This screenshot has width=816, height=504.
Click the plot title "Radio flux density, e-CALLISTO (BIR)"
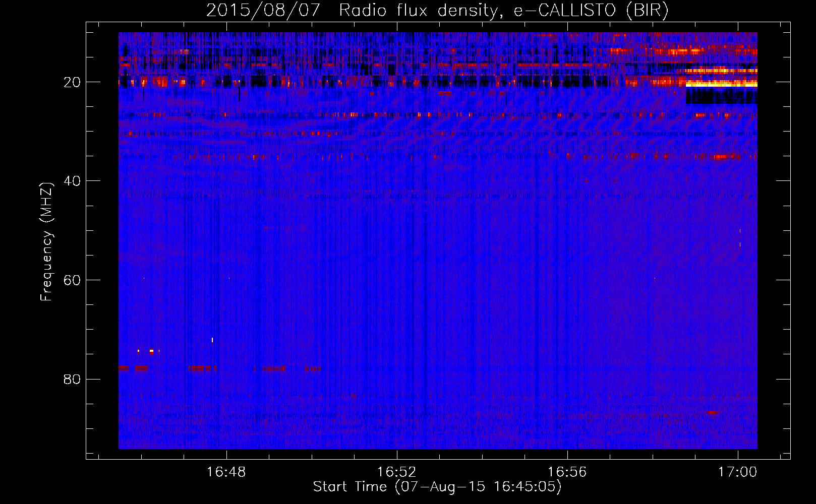(503, 11)
